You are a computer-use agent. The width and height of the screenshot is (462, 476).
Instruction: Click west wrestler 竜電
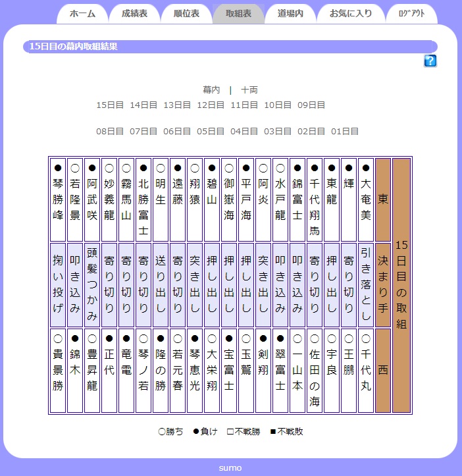[126, 371]
